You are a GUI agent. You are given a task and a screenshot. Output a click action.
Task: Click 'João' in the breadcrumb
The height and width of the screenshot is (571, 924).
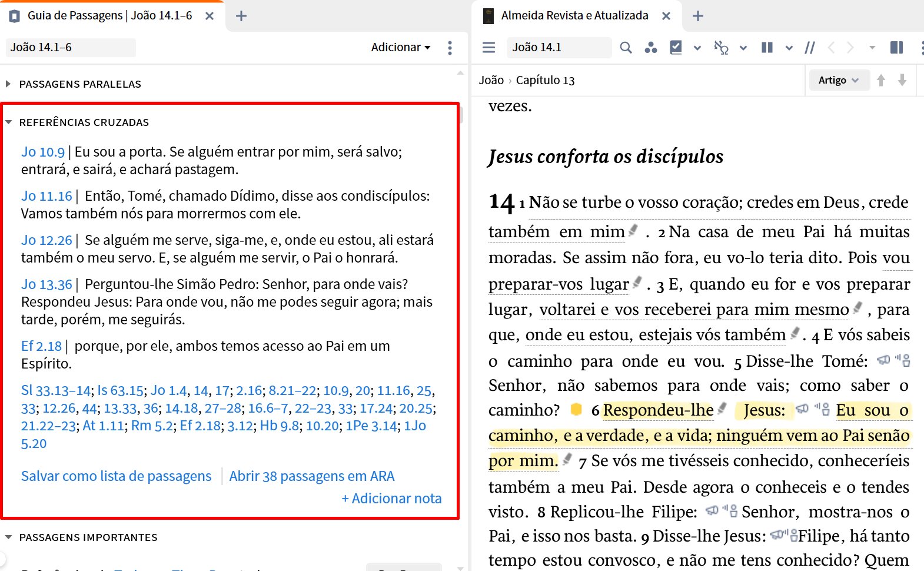coord(491,80)
